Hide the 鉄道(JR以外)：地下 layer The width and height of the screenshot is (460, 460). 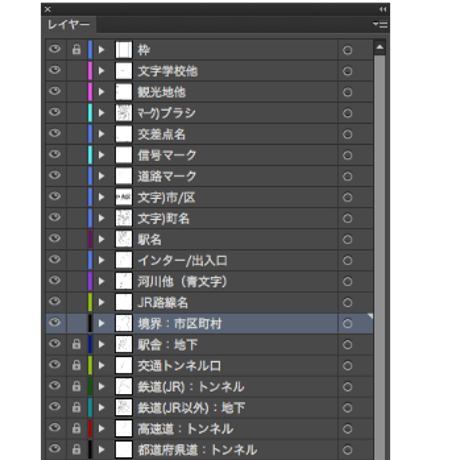click(x=55, y=406)
